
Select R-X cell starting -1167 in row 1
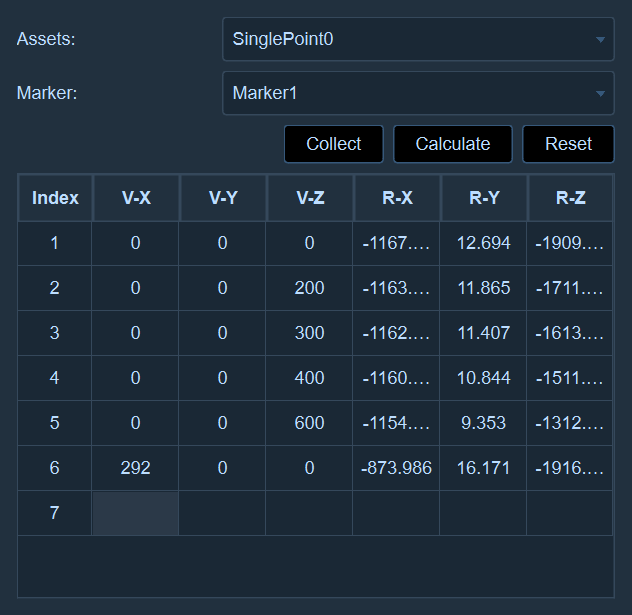pos(396,243)
